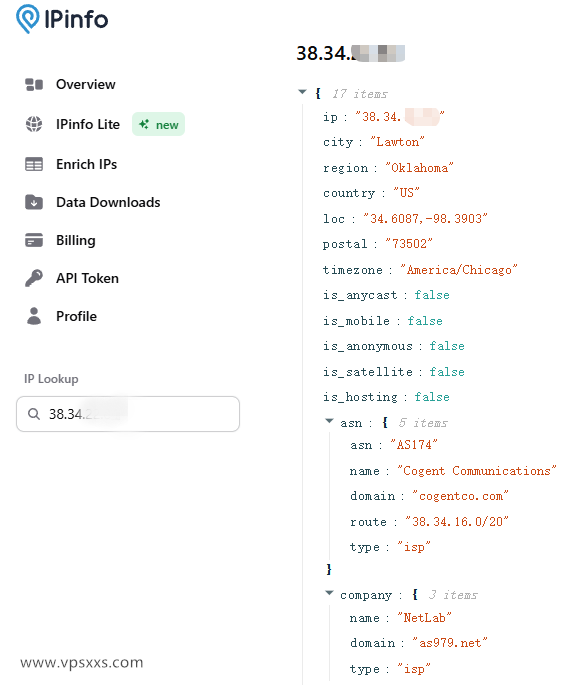Image resolution: width=567 pixels, height=685 pixels.
Task: Click the asn value "AS174"
Action: 414,445
